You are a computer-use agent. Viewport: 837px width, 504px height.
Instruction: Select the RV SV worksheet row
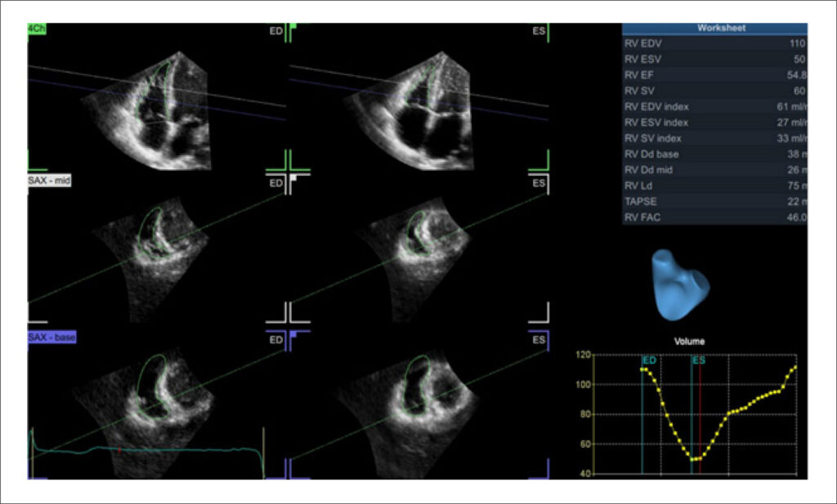714,91
